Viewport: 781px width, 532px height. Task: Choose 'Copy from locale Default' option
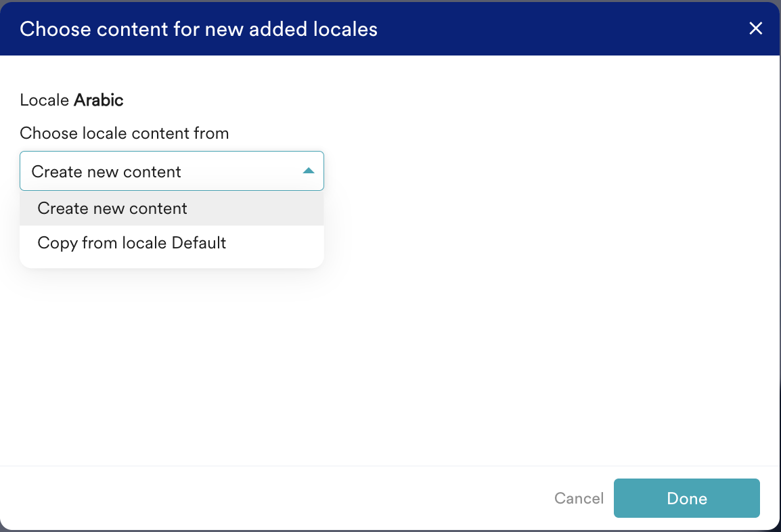[132, 243]
